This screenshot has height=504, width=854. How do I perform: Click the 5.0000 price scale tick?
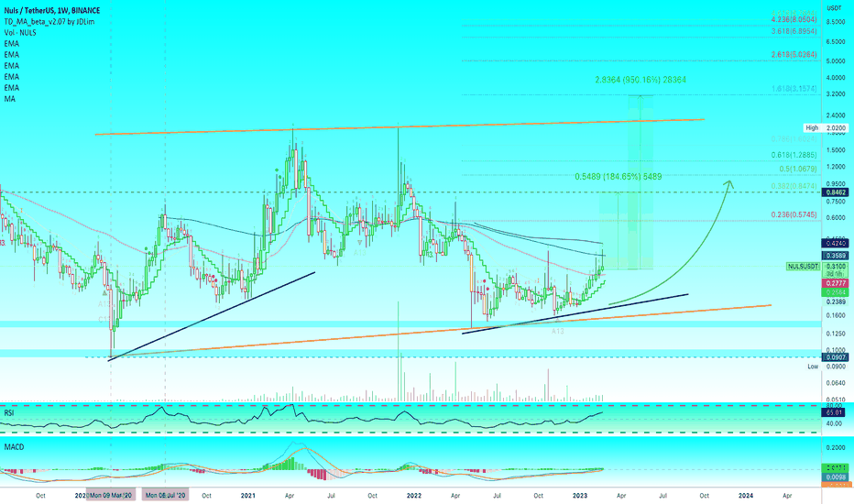coord(836,61)
